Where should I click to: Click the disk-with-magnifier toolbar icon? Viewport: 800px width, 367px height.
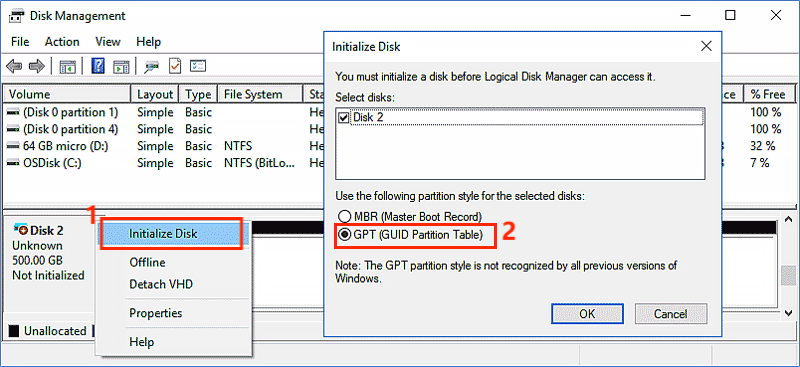point(152,66)
